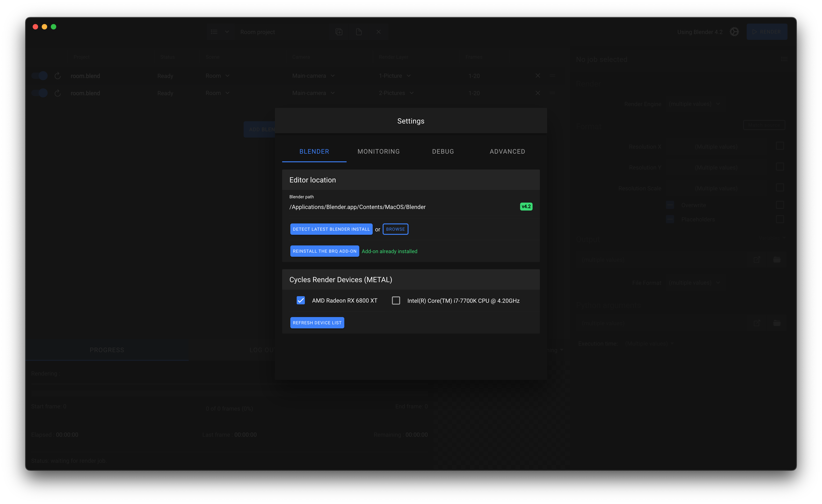Reload the first room.blend job
This screenshot has width=822, height=504.
tap(57, 76)
